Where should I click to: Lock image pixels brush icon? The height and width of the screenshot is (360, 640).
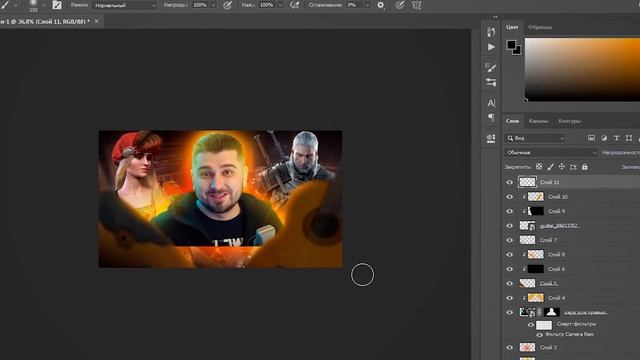[x=551, y=167]
